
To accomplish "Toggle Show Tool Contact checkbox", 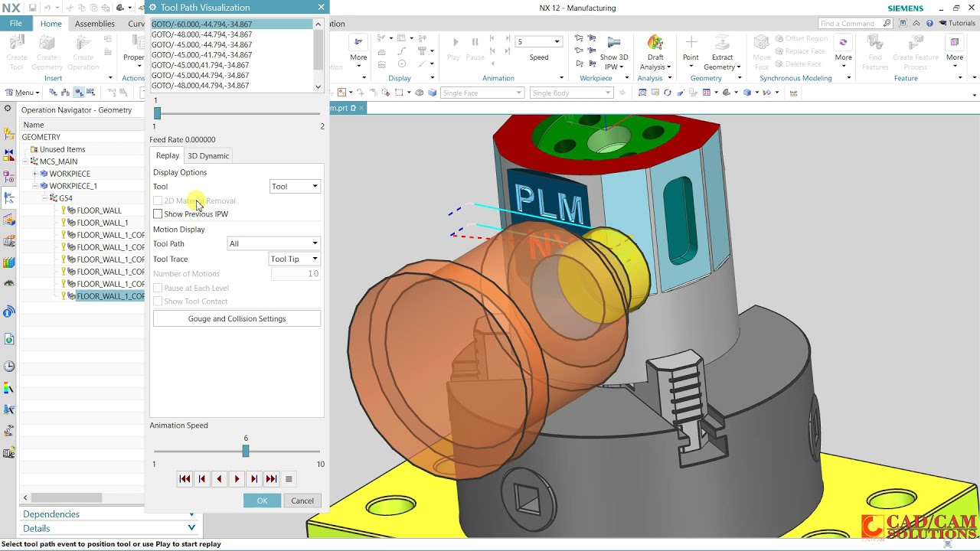I will coord(158,302).
